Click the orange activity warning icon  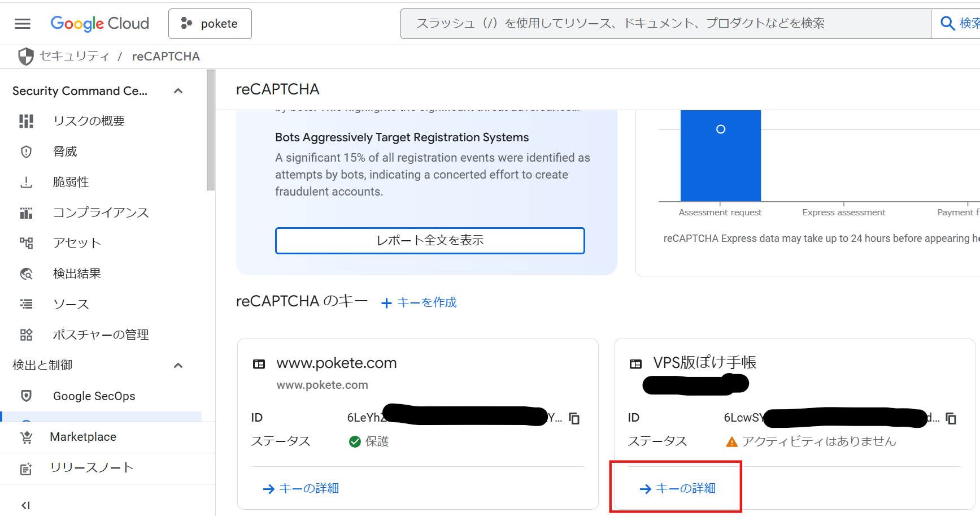click(731, 442)
